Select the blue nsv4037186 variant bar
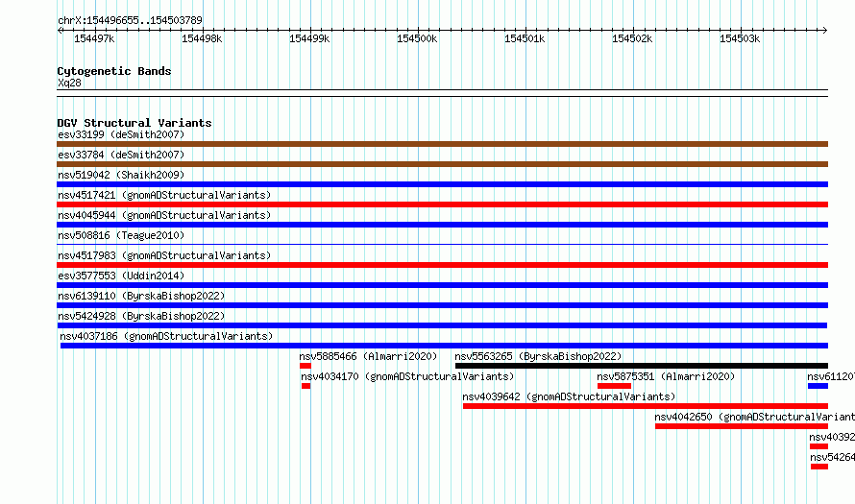The height and width of the screenshot is (504, 855). point(444,346)
